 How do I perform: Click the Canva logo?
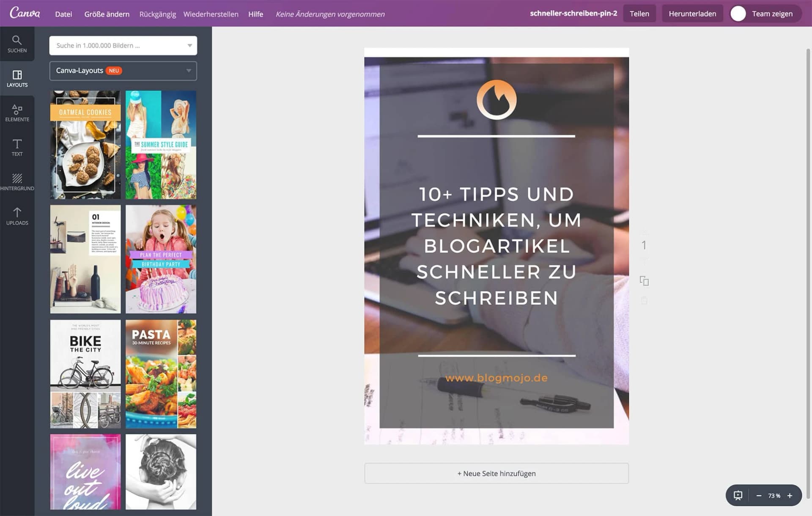pos(25,13)
